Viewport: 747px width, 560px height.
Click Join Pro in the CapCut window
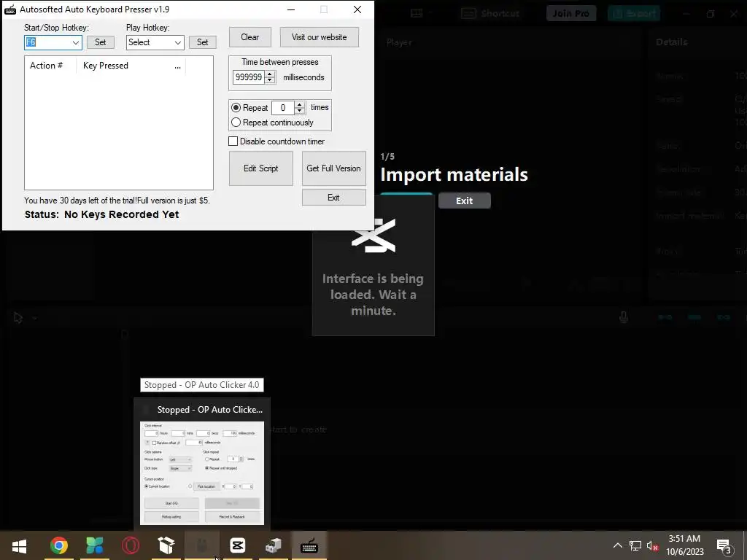coord(571,13)
